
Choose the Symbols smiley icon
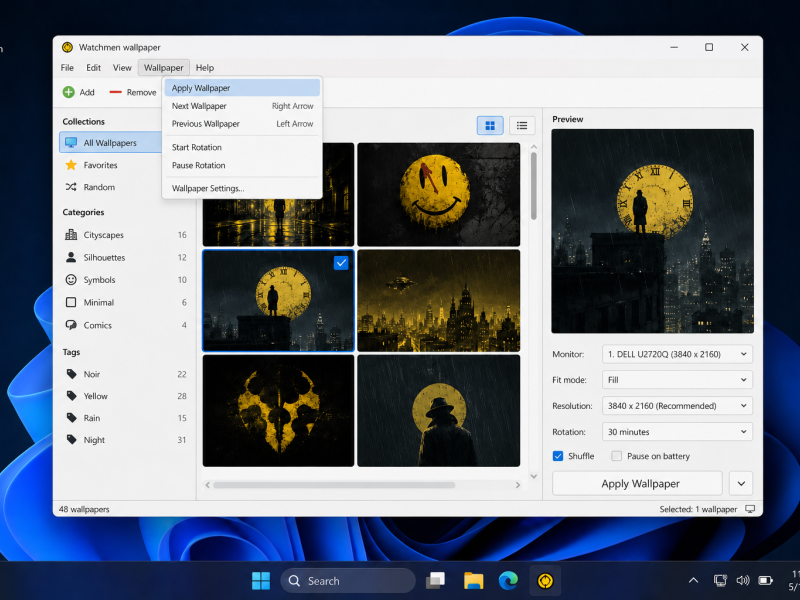click(x=71, y=280)
